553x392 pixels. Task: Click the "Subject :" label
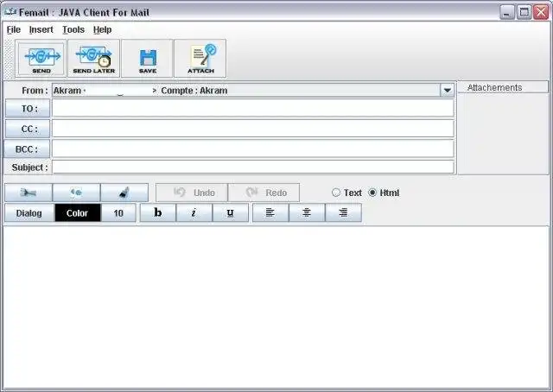click(29, 168)
